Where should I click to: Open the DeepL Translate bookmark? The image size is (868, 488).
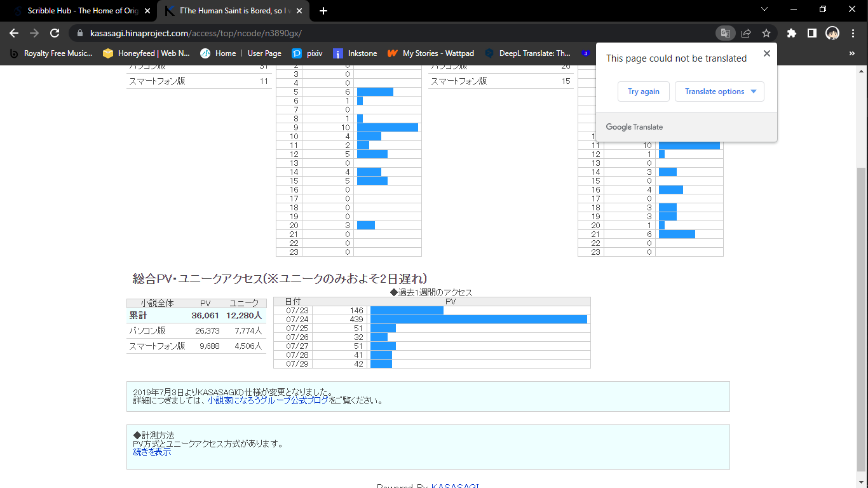pyautogui.click(x=527, y=53)
